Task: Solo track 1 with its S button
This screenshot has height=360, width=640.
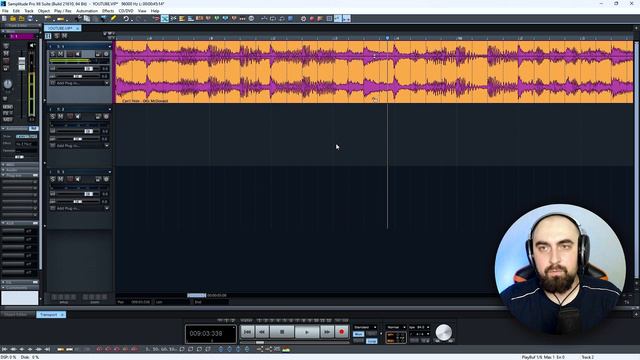Action: (x=53, y=54)
